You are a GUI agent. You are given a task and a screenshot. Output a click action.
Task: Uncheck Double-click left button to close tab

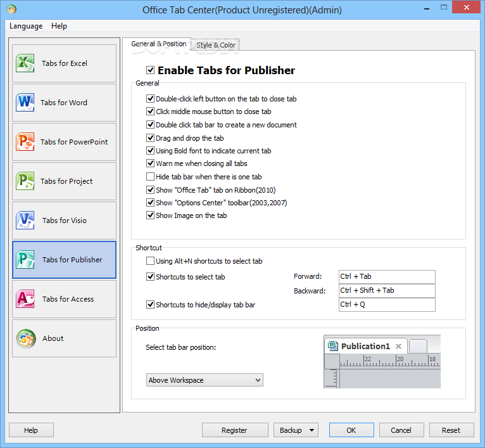click(x=150, y=99)
